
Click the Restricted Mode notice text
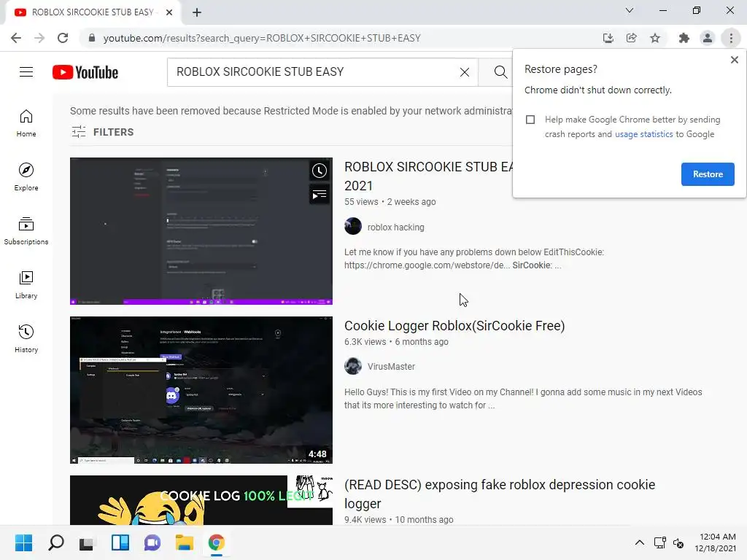(291, 111)
